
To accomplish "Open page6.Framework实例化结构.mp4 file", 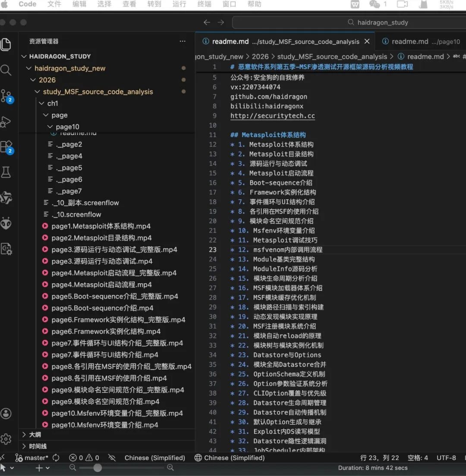I will 106,331.
